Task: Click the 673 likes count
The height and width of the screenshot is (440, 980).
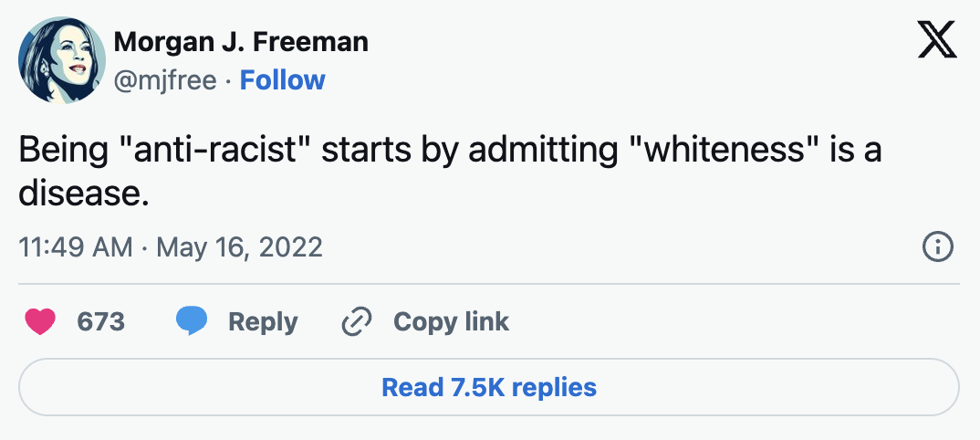Action: tap(100, 321)
